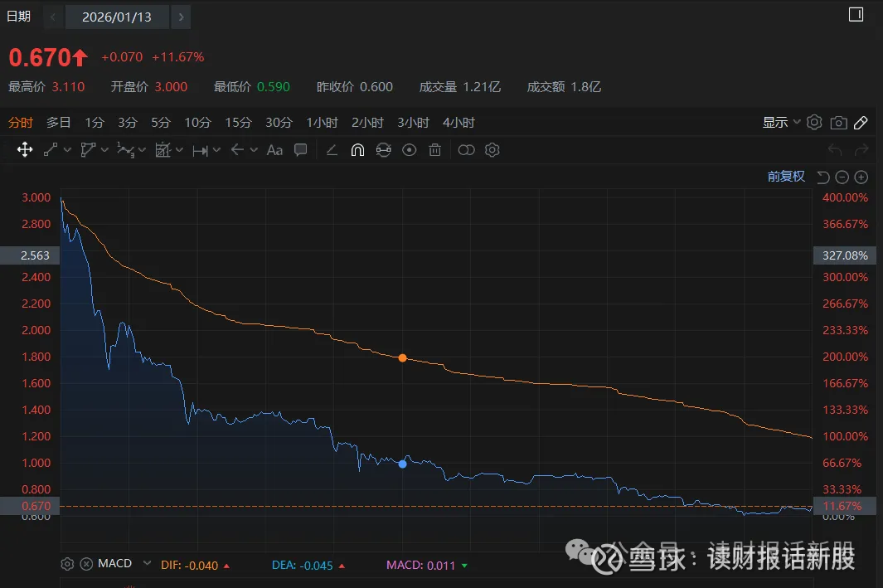Select the 30分 interval
Screen dimensions: 883x588
point(279,122)
